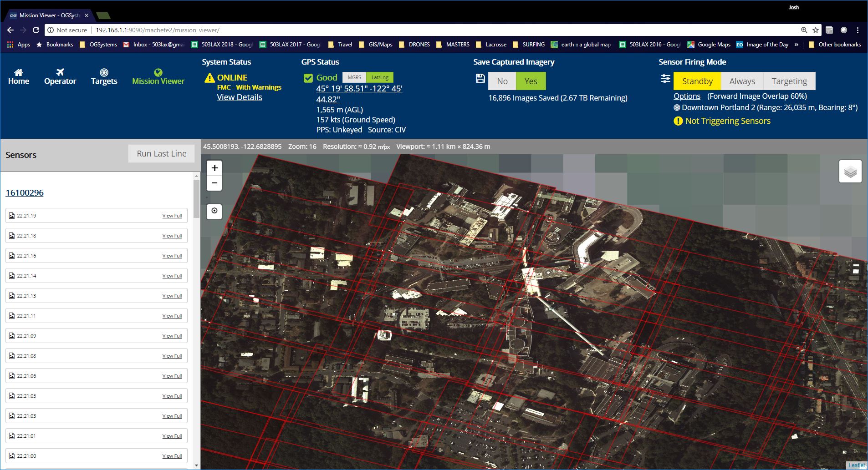Go to the Operator page
This screenshot has width=868, height=470.
(x=60, y=76)
